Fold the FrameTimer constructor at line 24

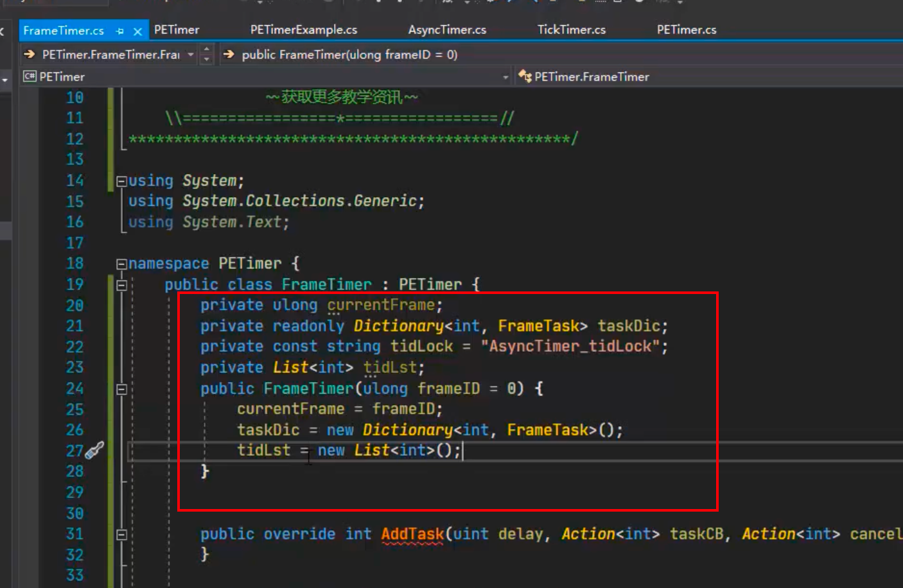[x=121, y=389]
